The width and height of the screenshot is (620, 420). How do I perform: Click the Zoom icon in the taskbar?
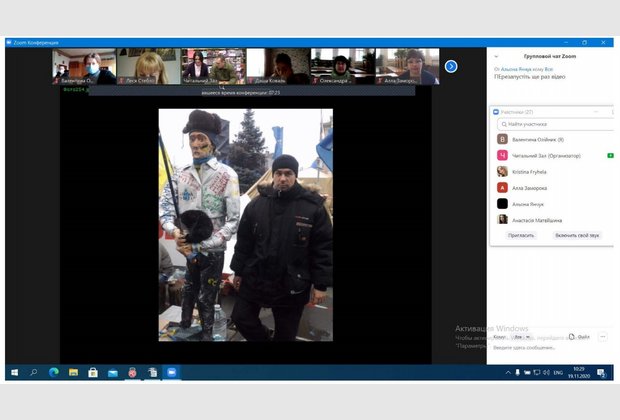coord(171,372)
